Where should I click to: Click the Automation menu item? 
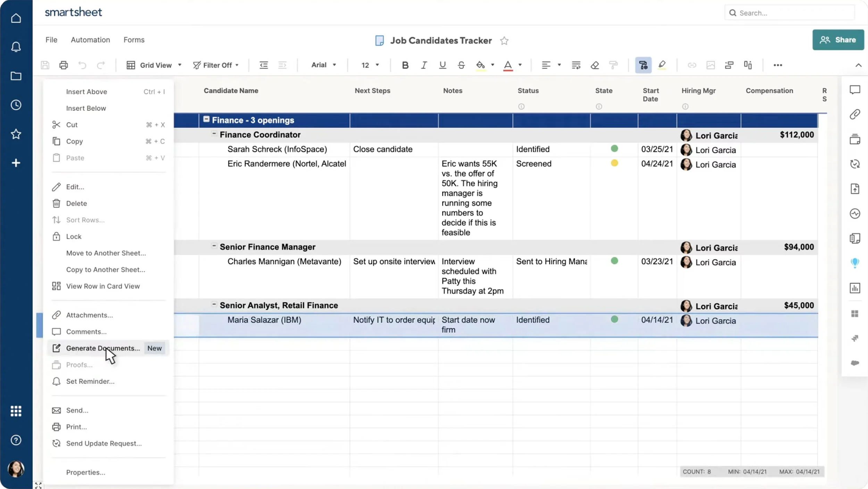[x=91, y=39]
